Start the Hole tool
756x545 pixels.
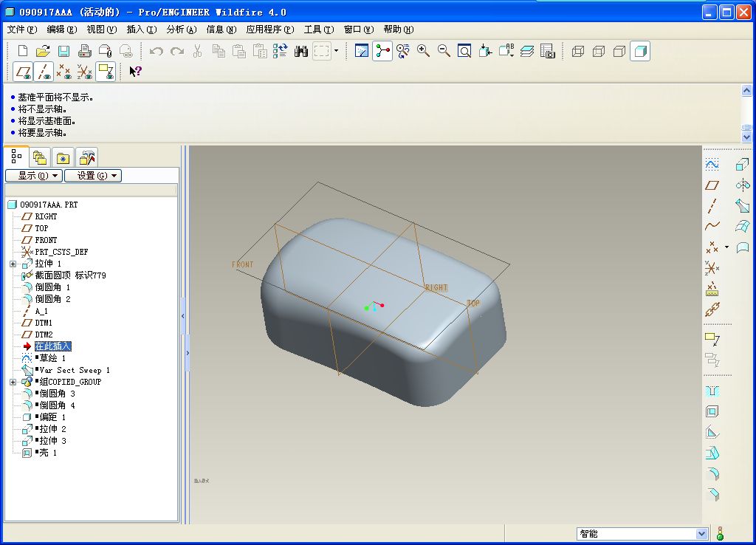tap(712, 391)
